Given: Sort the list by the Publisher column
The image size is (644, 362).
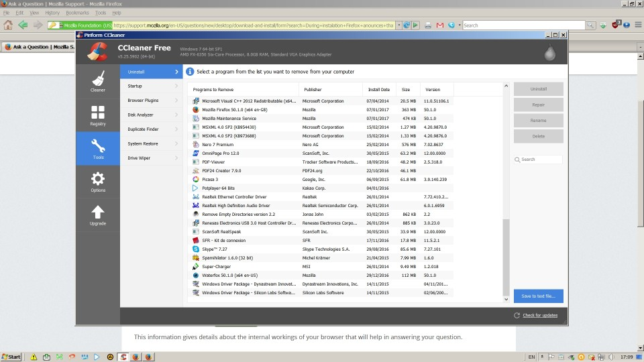Looking at the screenshot, I should [x=330, y=89].
